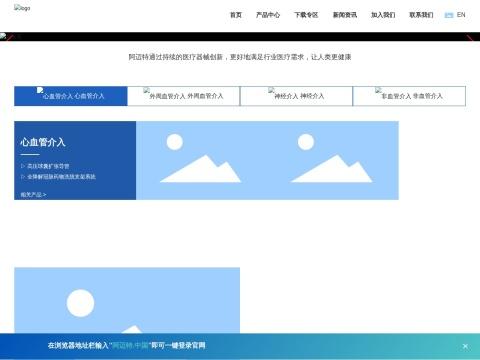Click the logo image in the header

click(22, 8)
